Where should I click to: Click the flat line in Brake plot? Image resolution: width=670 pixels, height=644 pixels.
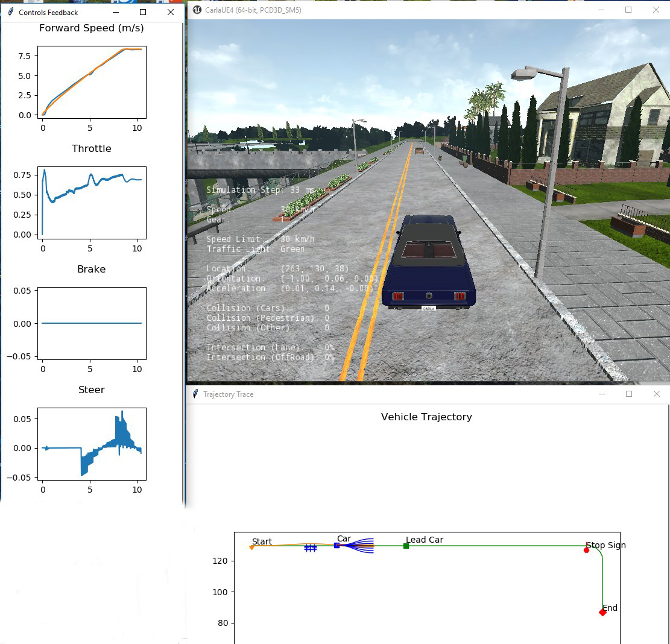pyautogui.click(x=92, y=323)
